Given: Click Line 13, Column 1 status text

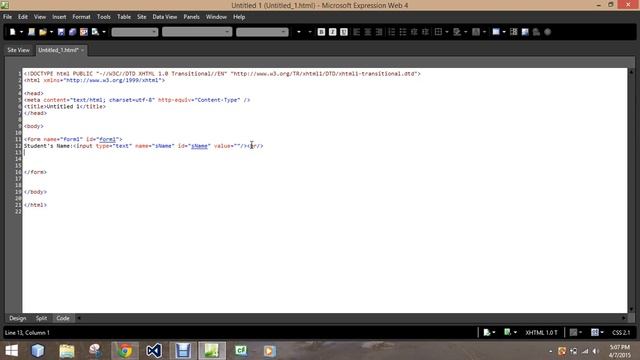Looking at the screenshot, I should click(27, 332).
